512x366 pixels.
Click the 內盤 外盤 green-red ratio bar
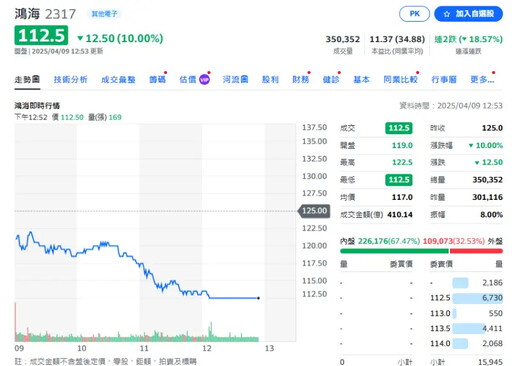tap(421, 251)
